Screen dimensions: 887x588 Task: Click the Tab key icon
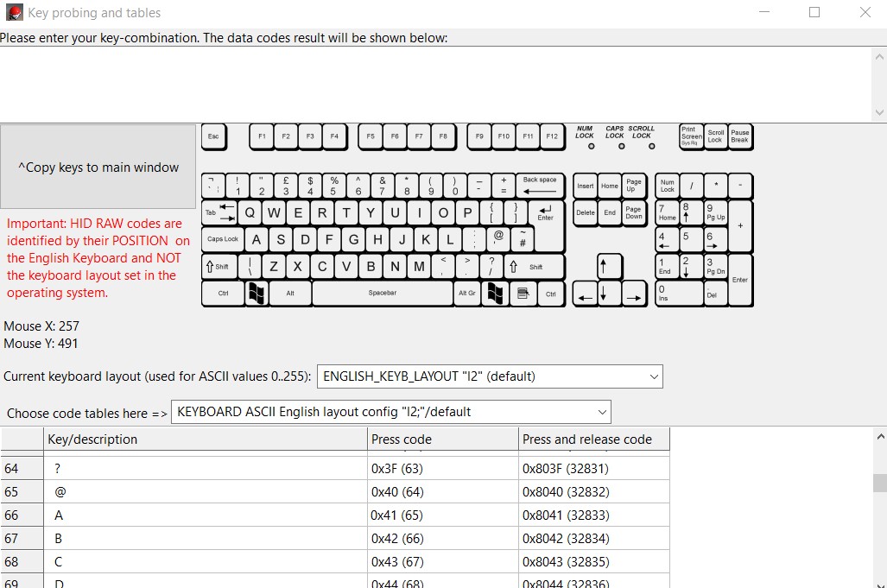click(220, 212)
